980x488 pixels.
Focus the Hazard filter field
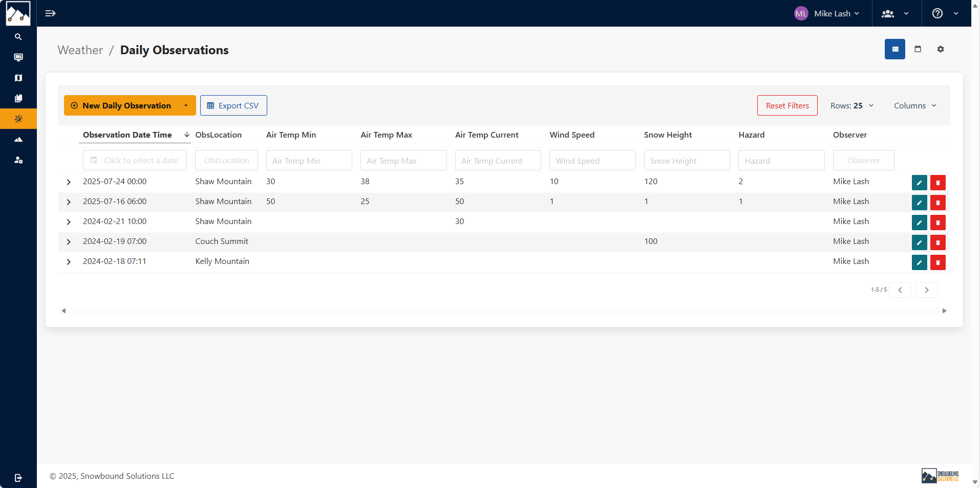click(781, 160)
